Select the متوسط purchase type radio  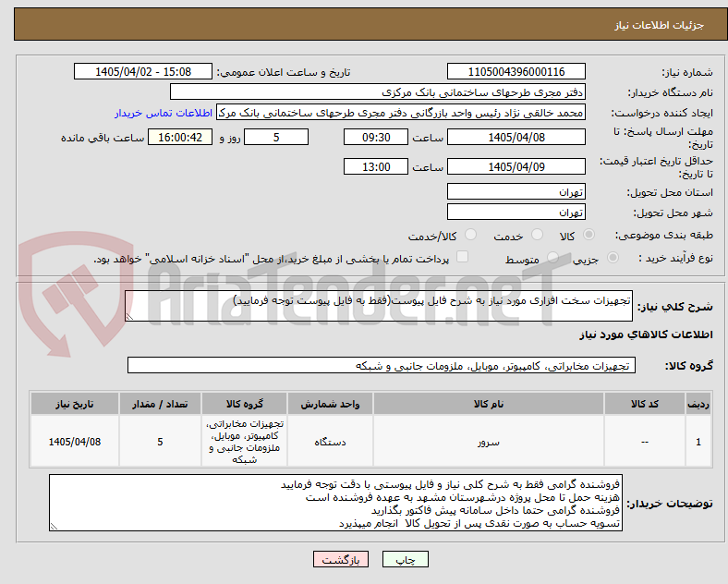tap(552, 258)
